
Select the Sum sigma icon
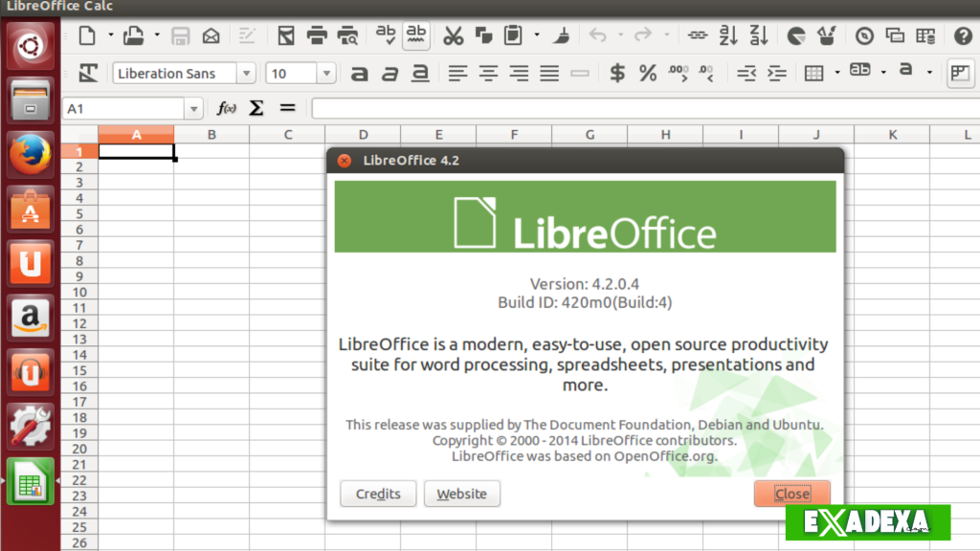pyautogui.click(x=256, y=108)
